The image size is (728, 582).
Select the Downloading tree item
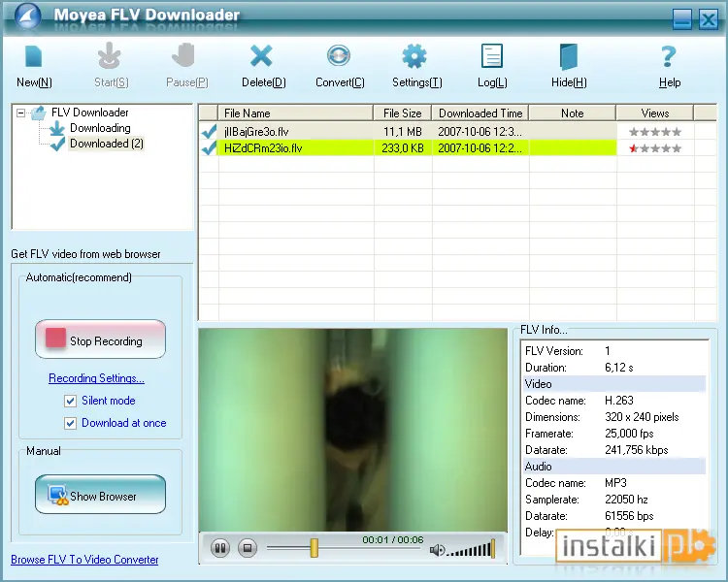100,128
